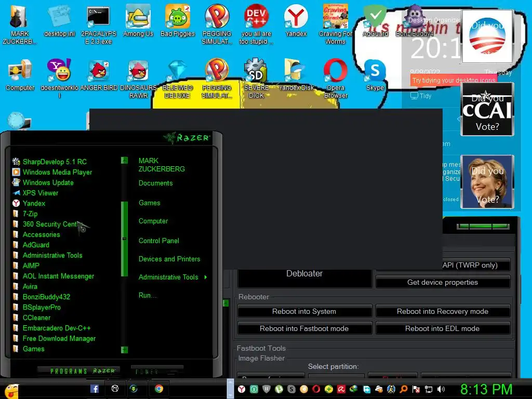Viewport: 532px width, 399px height.
Task: Click the CCAI 'Did you Vote?' gadget
Action: [487, 109]
